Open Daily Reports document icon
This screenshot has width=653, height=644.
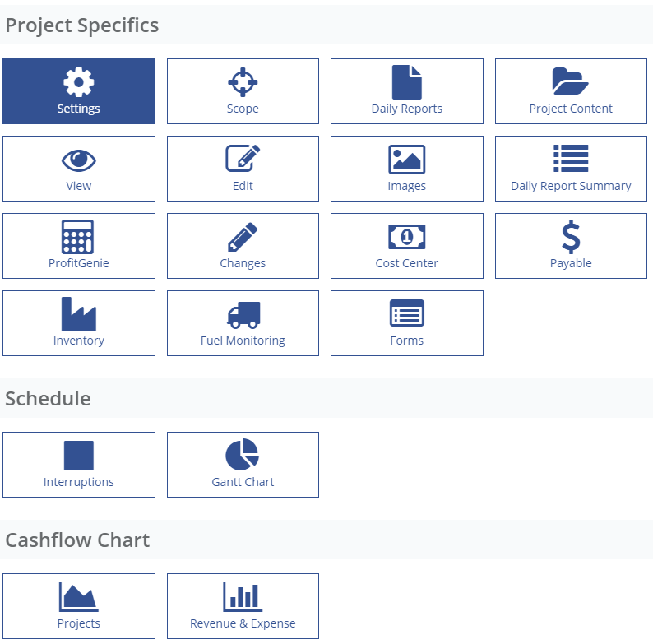406,82
